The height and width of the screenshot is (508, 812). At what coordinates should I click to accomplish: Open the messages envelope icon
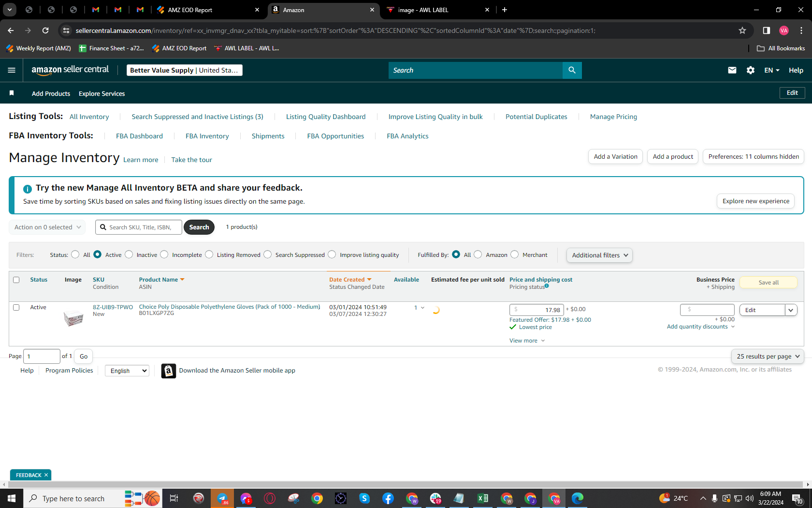(x=732, y=70)
